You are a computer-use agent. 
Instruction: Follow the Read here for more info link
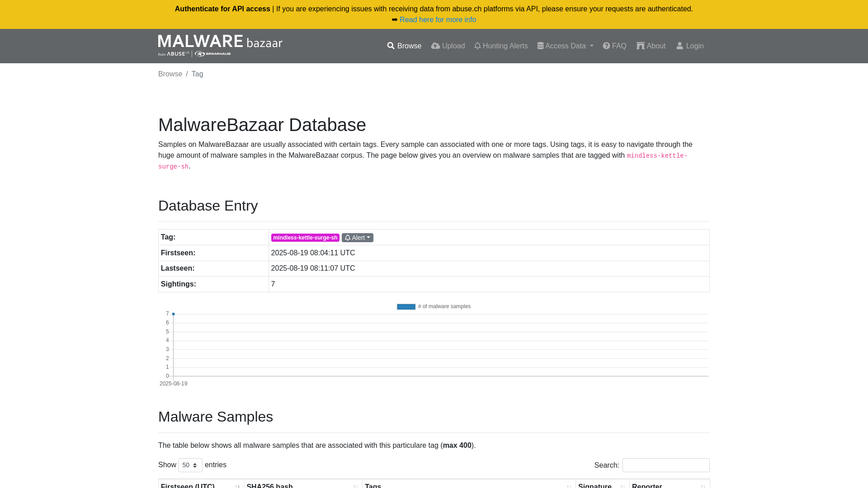438,20
